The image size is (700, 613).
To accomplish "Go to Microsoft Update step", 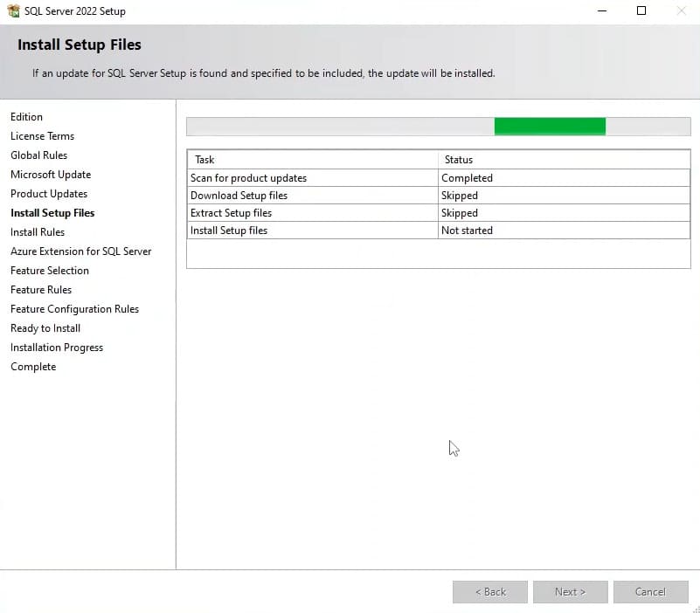I will [x=51, y=175].
